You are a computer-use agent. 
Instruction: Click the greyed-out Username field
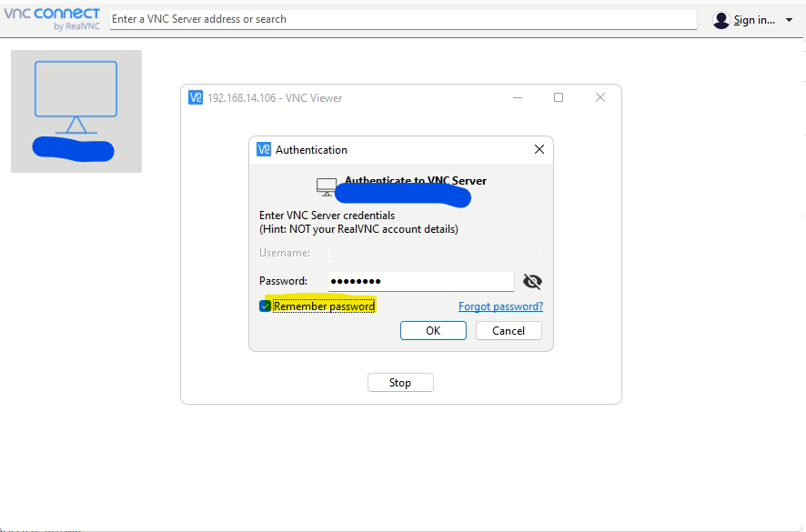435,253
